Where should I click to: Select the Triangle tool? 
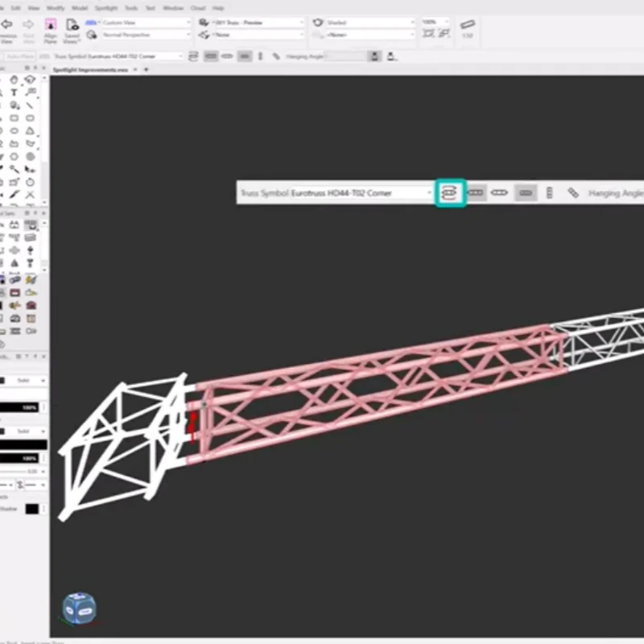pos(30,131)
